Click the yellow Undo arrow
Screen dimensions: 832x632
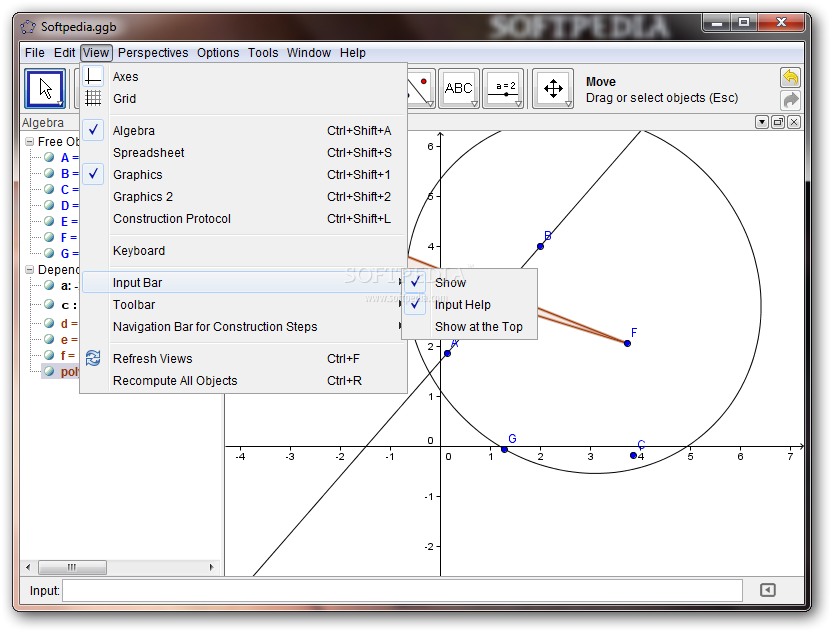(x=791, y=77)
